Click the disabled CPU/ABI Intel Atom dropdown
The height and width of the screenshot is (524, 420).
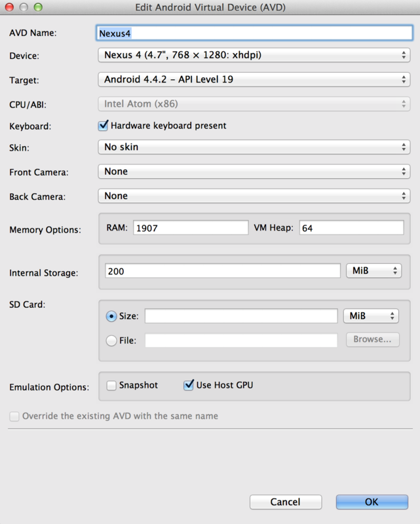[254, 104]
